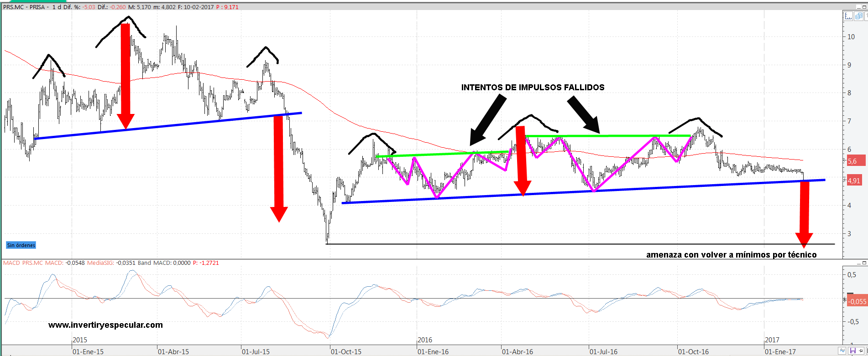Select the 4,91 current price label
The height and width of the screenshot is (356, 868).
pyautogui.click(x=854, y=181)
